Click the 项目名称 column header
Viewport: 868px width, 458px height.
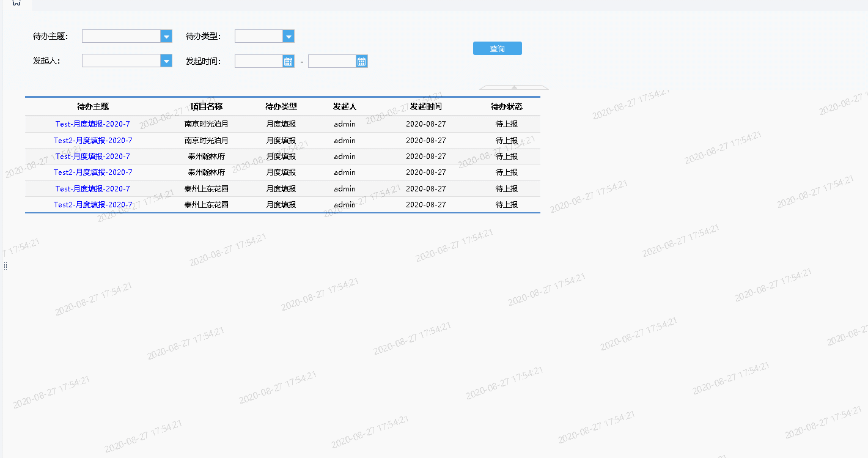point(207,106)
